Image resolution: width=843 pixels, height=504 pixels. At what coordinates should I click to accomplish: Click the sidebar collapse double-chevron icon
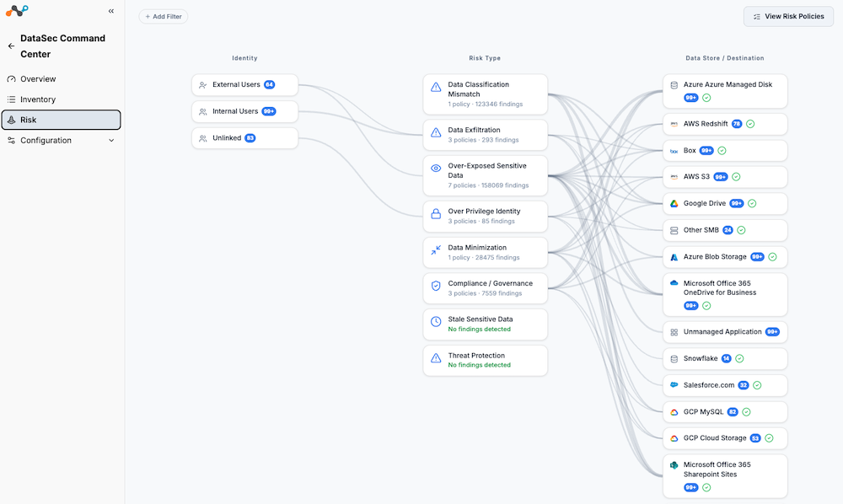(110, 11)
